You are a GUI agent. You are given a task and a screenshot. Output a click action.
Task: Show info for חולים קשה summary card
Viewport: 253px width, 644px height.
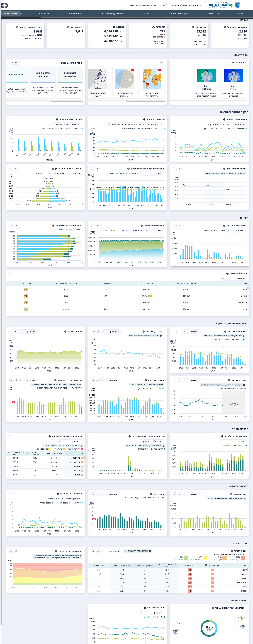pos(154,27)
